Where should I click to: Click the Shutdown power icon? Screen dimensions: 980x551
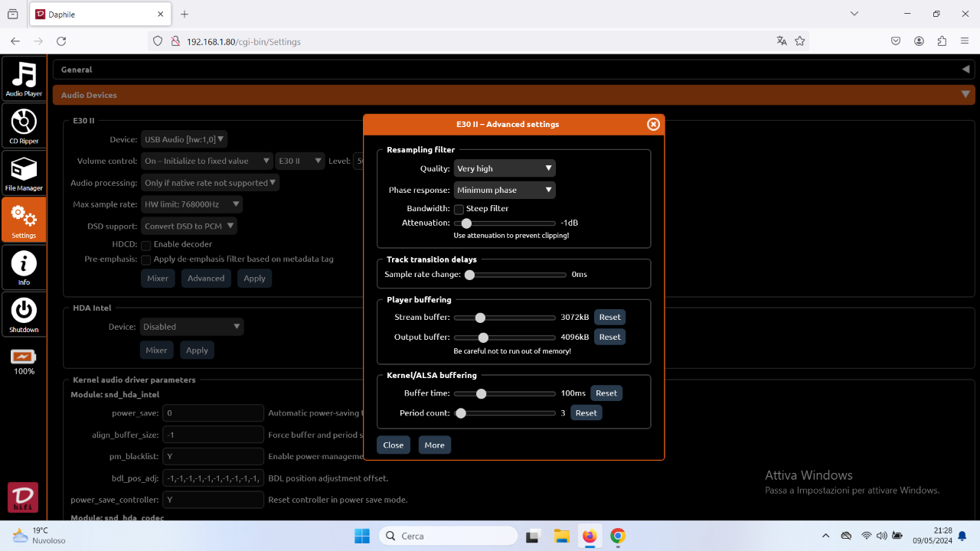(24, 315)
